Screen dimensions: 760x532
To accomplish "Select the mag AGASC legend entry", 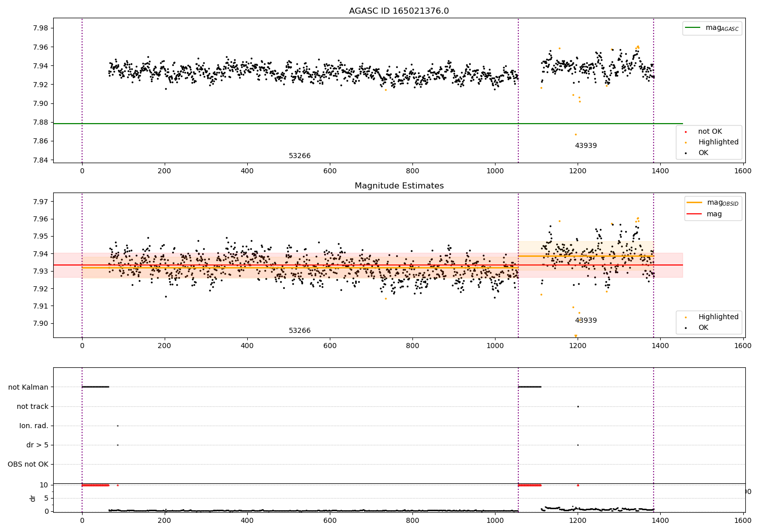I will click(712, 28).
